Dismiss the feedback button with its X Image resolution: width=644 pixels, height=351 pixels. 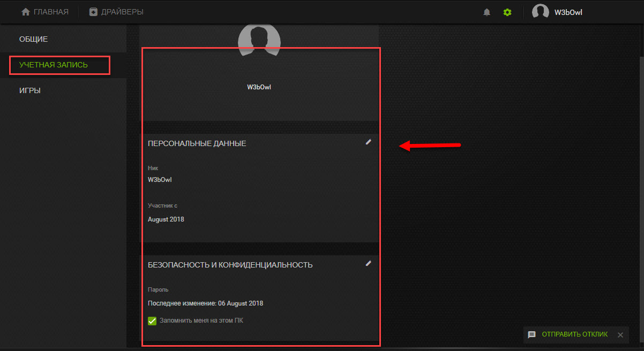pos(620,335)
